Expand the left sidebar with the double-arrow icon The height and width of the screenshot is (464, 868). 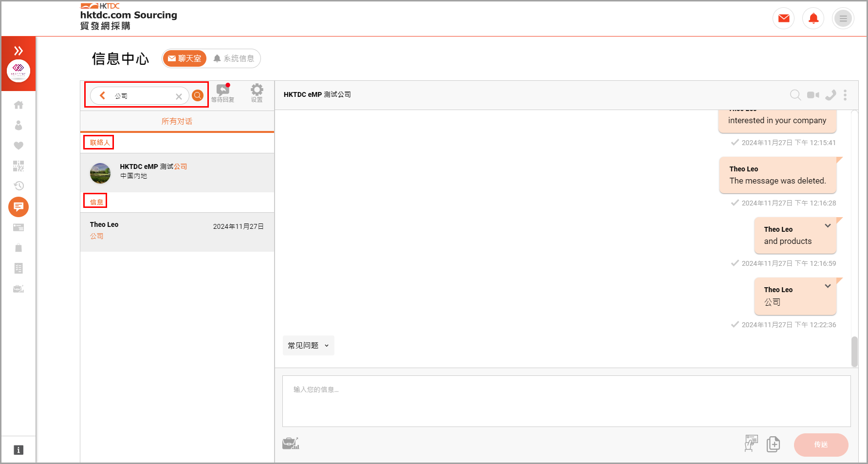[18, 51]
